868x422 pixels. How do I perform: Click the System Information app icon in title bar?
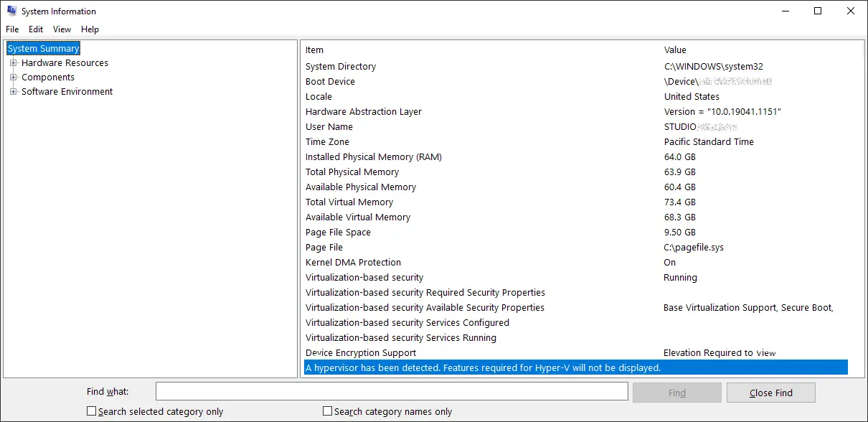pyautogui.click(x=11, y=11)
